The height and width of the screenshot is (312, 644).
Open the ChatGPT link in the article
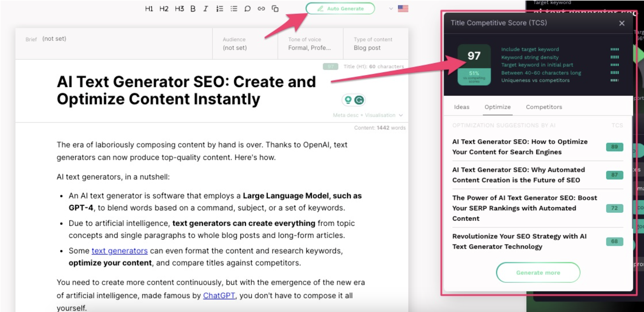point(219,295)
